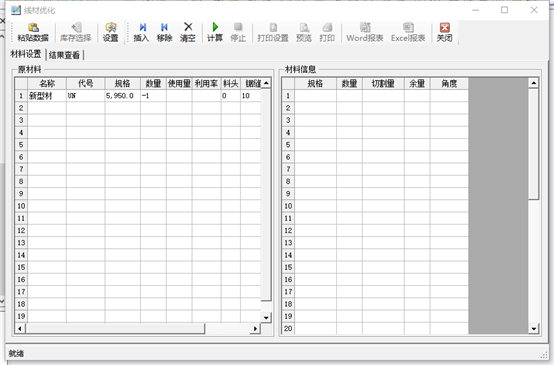The height and width of the screenshot is (365, 554).
Task: Clear all data with 清空 icon
Action: tap(188, 32)
